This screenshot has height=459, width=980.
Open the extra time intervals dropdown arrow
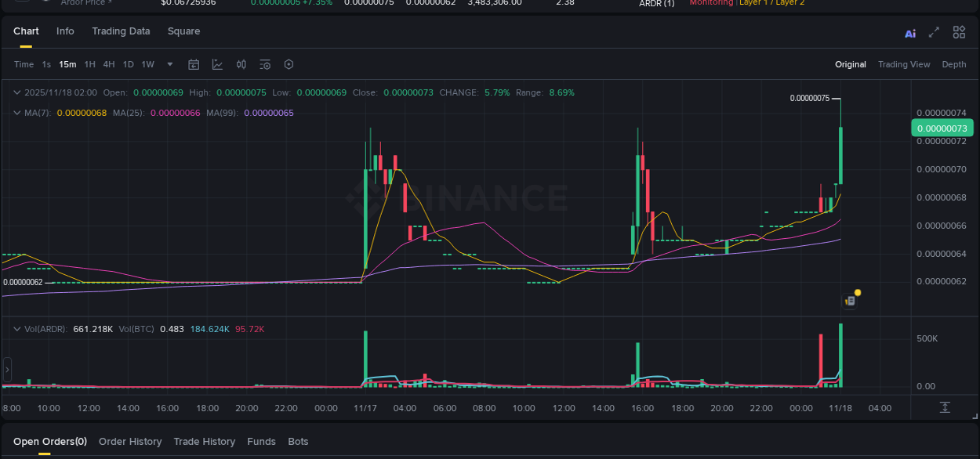pos(169,64)
